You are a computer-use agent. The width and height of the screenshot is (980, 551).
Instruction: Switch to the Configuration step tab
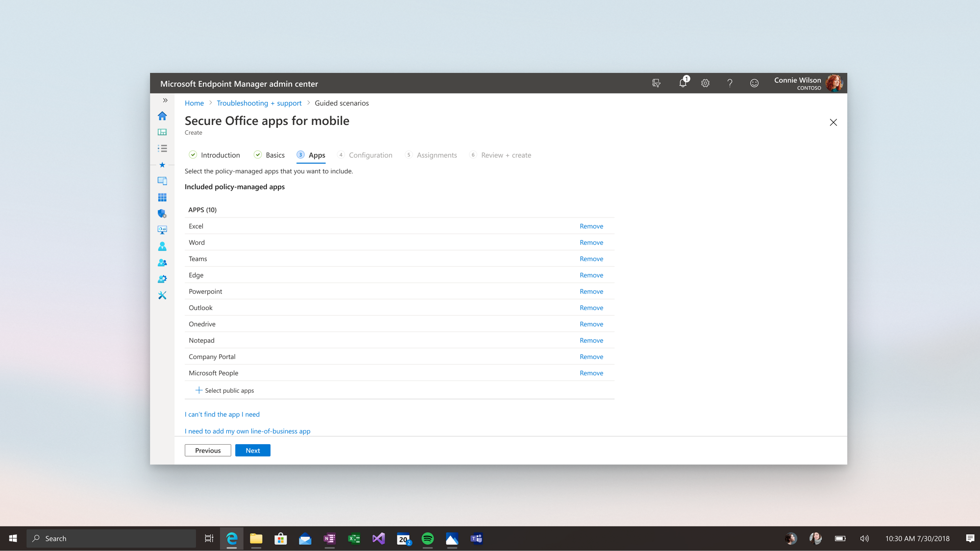(365, 155)
